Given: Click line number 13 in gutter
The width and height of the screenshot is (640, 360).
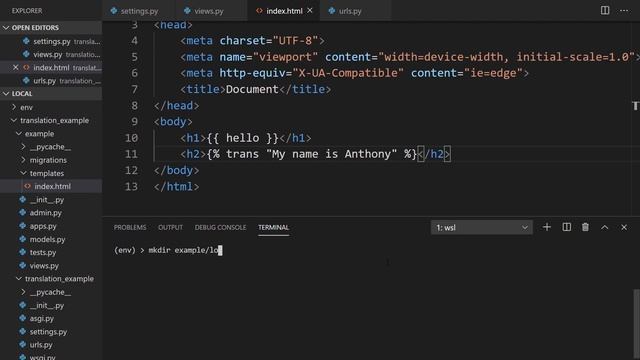Looking at the screenshot, I should point(131,187).
